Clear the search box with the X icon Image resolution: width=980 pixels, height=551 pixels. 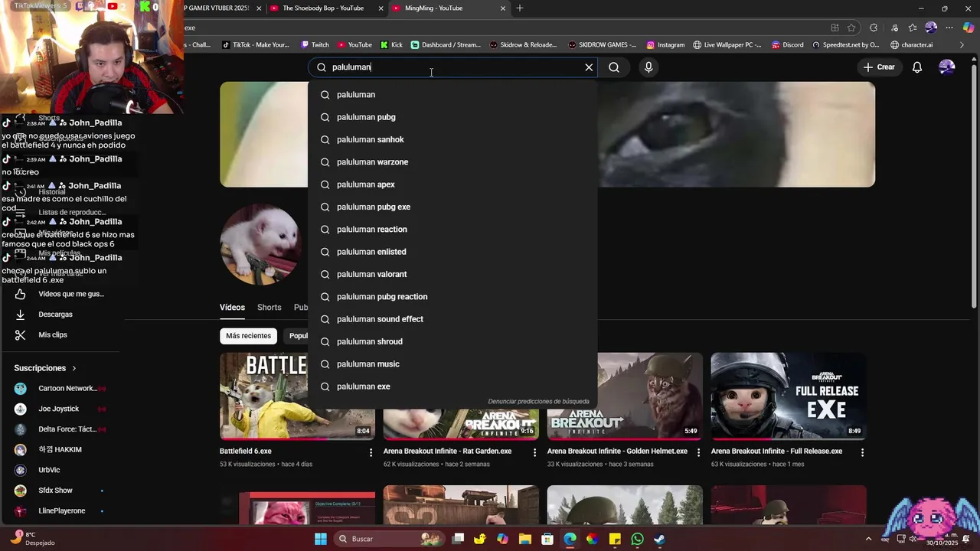[x=589, y=67]
